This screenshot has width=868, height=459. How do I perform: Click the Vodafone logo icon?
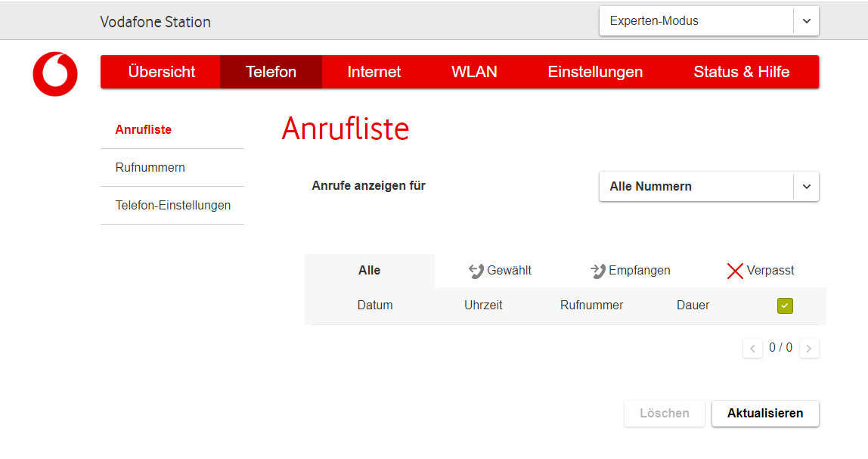click(55, 74)
